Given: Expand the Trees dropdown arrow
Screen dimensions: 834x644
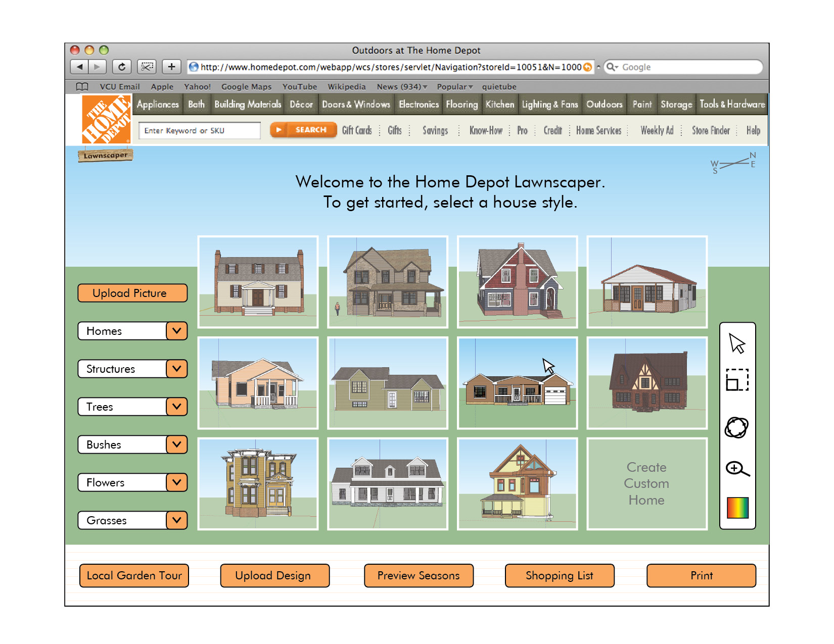Looking at the screenshot, I should pyautogui.click(x=176, y=407).
